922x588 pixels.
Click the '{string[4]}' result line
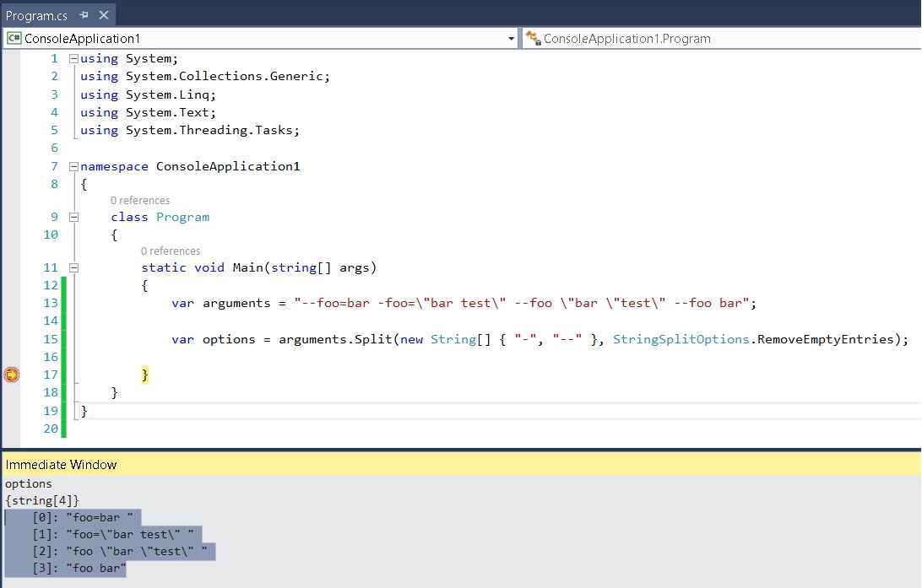coord(41,500)
